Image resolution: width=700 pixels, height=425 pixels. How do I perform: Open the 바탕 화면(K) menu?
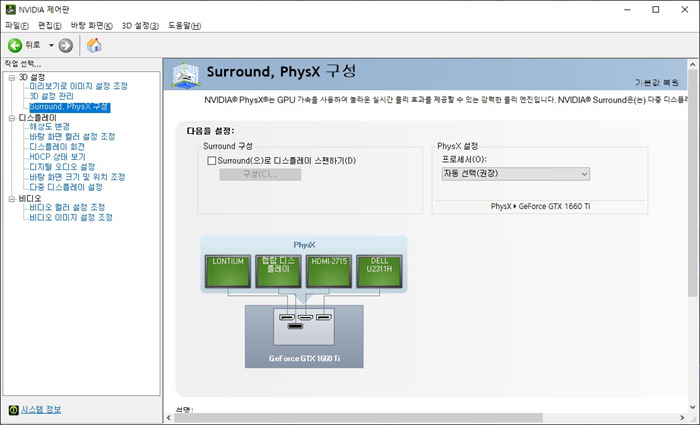92,25
